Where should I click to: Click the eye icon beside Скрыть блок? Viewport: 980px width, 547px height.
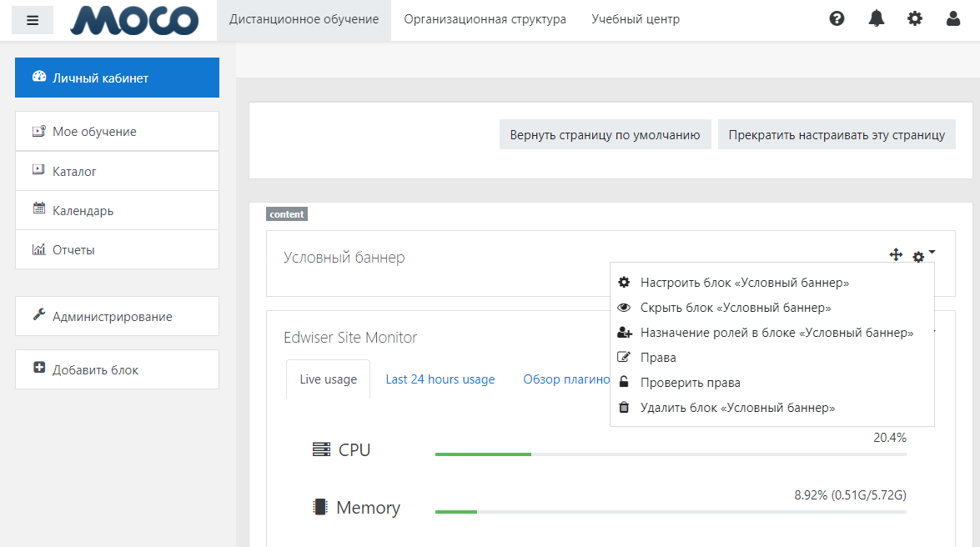(x=624, y=307)
